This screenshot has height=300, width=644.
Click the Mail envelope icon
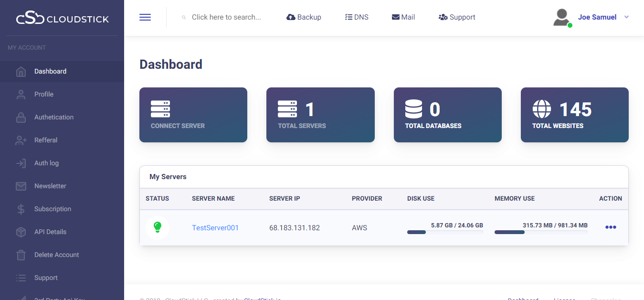[395, 17]
